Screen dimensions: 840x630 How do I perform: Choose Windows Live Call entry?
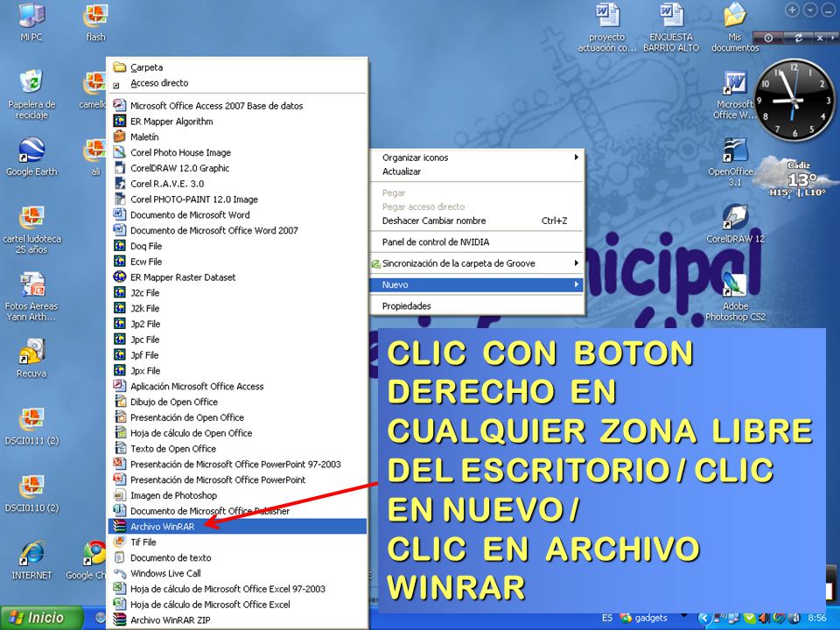click(x=237, y=573)
